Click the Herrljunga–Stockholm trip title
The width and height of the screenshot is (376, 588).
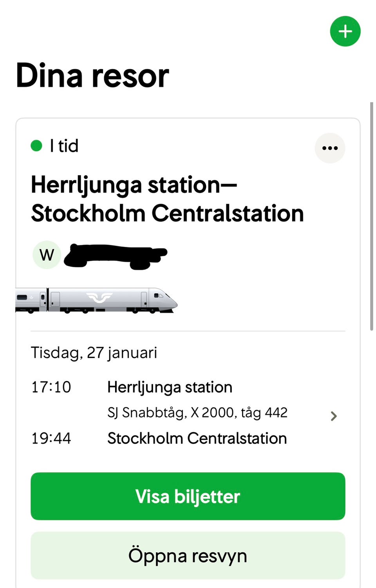coord(167,199)
